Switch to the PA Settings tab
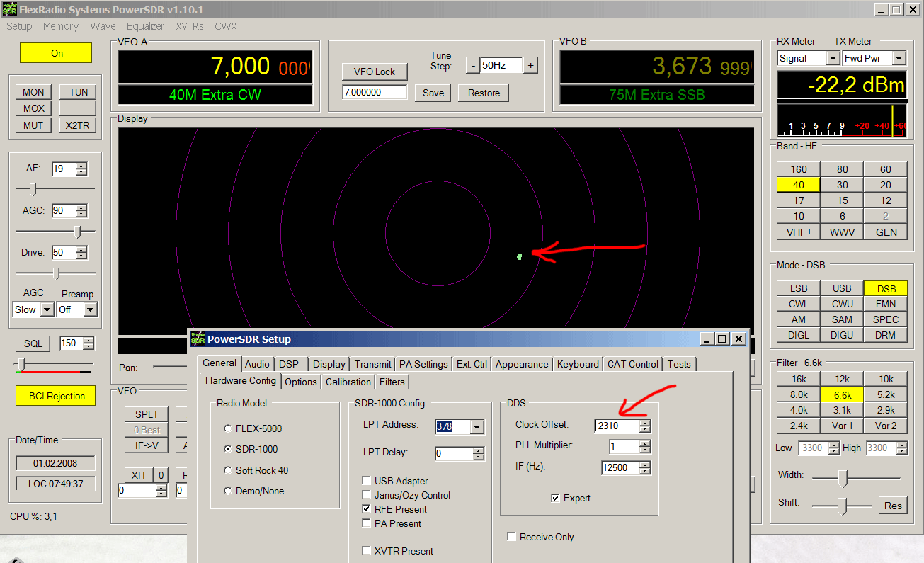 [x=423, y=364]
